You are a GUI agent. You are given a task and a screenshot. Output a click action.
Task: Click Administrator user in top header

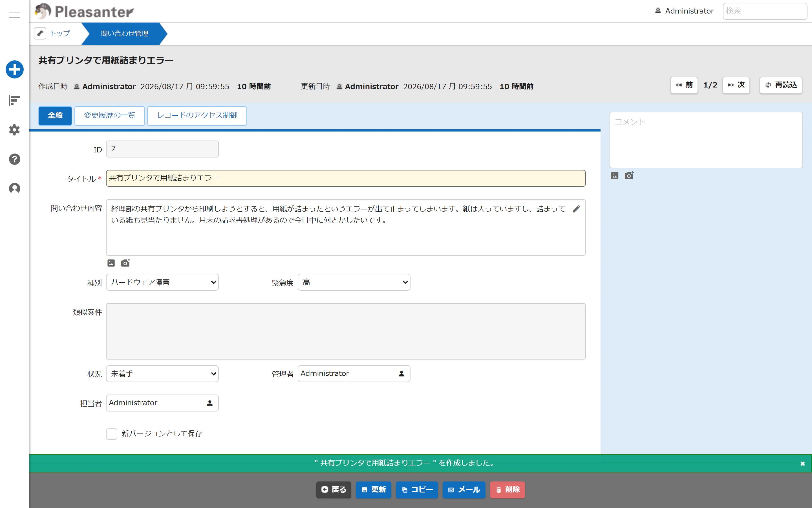tap(685, 11)
